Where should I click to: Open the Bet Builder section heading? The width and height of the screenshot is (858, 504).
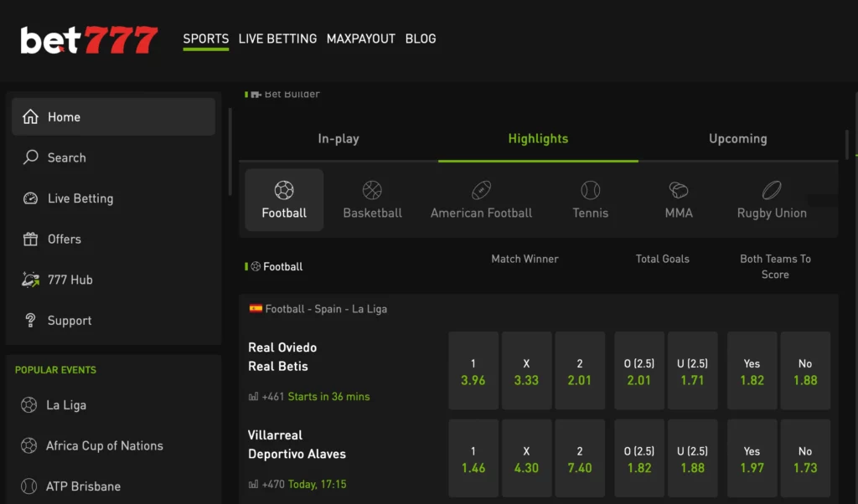(x=292, y=94)
